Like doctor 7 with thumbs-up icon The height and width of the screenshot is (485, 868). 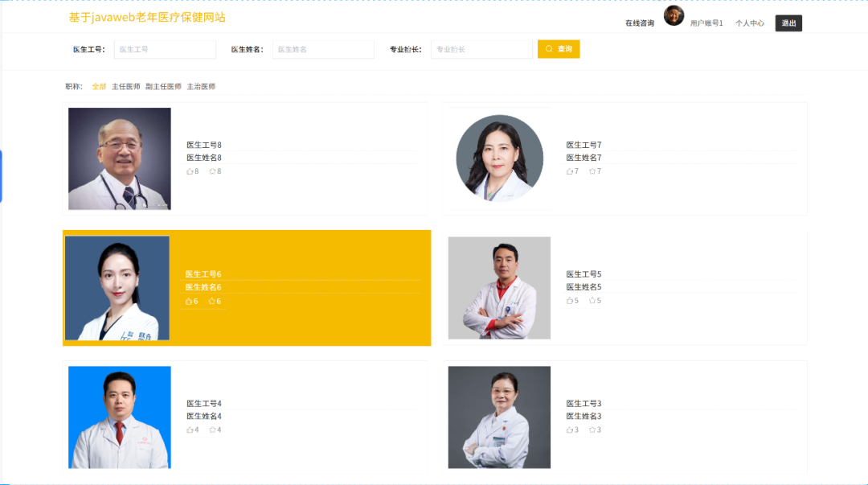tap(570, 171)
